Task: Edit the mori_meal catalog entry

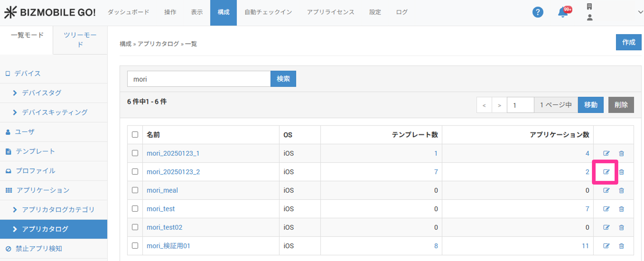Action: click(x=606, y=190)
